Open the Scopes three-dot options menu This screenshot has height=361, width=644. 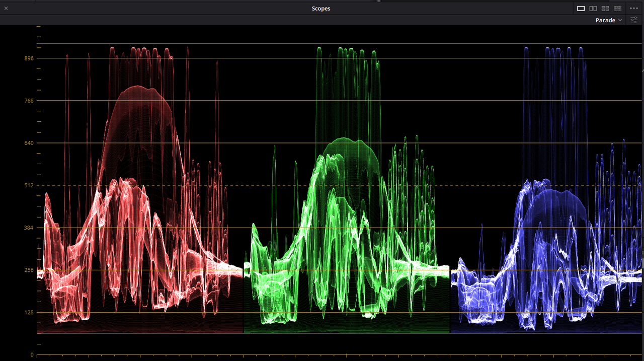(634, 9)
